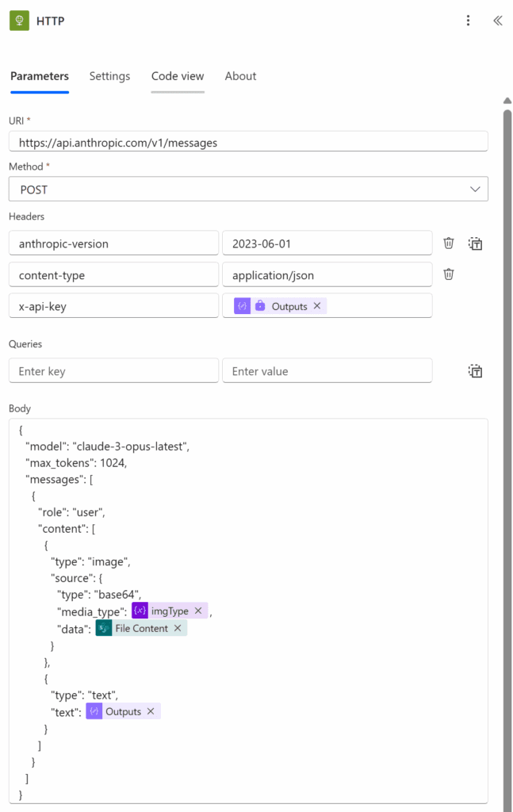Click the URI input field
This screenshot has height=812, width=513.
pos(248,142)
